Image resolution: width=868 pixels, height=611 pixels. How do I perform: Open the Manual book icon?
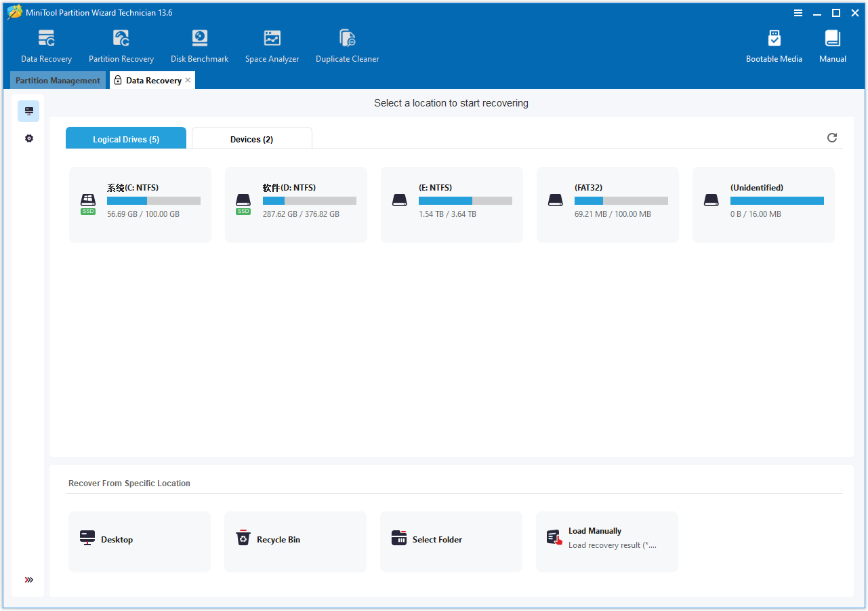click(x=832, y=39)
